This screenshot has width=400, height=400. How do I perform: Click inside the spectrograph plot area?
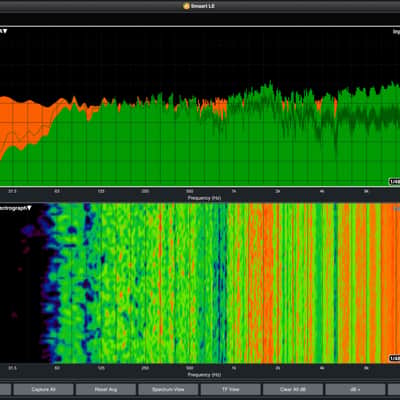(200, 283)
